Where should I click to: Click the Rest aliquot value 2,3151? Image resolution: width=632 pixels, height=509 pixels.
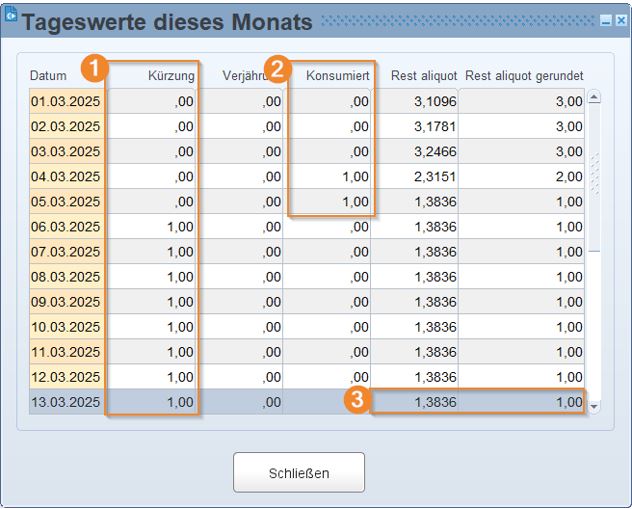coord(414,177)
